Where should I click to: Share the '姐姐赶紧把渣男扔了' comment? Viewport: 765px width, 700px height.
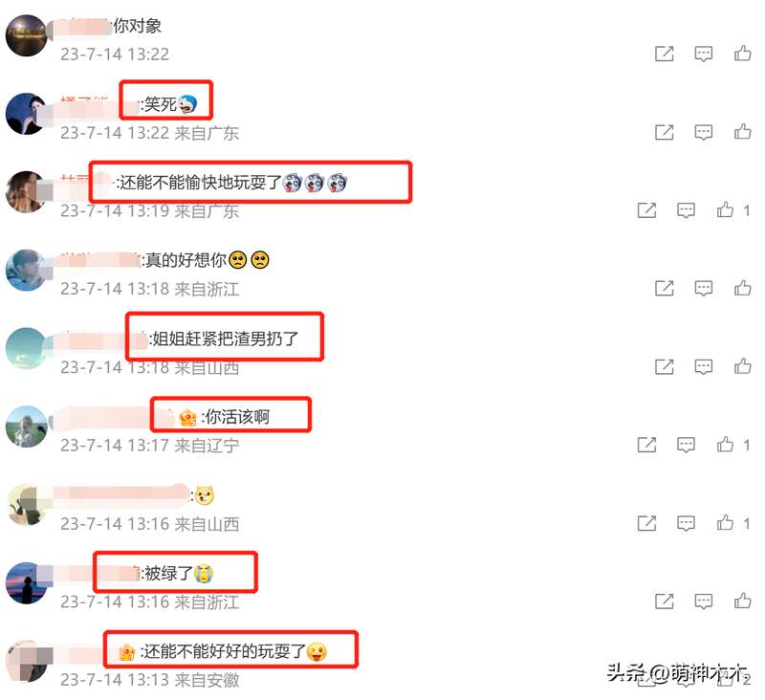click(x=664, y=366)
